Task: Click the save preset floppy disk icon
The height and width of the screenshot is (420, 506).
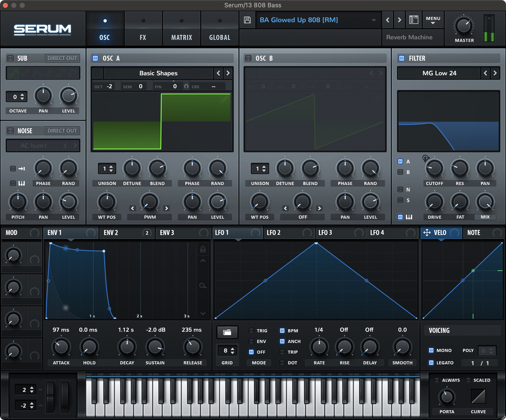Action: click(x=247, y=20)
